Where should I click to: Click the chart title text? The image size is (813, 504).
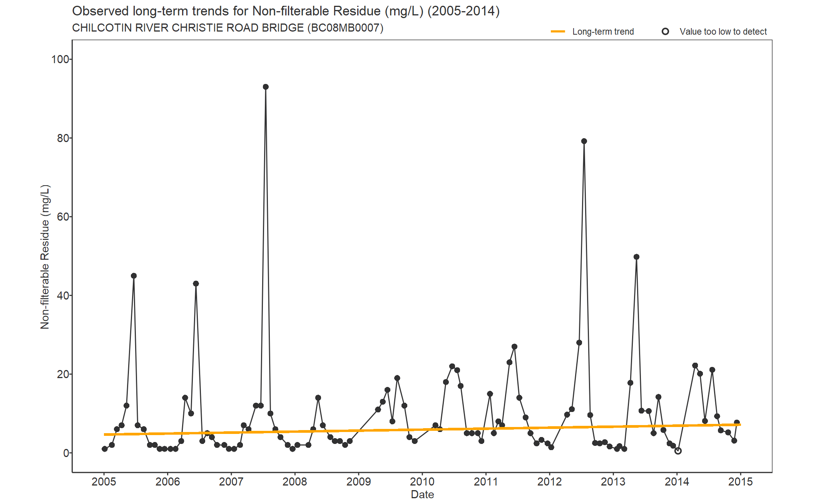(x=286, y=11)
